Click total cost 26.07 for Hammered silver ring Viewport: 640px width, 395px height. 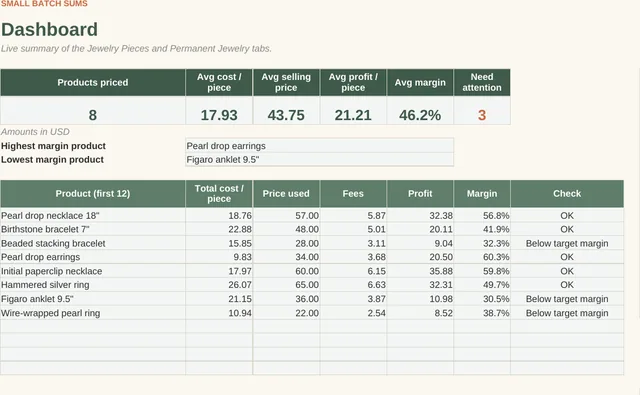click(240, 285)
